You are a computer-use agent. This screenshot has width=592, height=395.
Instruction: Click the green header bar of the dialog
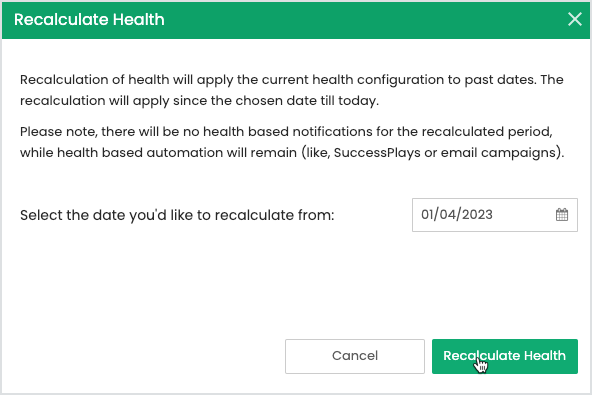[296, 20]
